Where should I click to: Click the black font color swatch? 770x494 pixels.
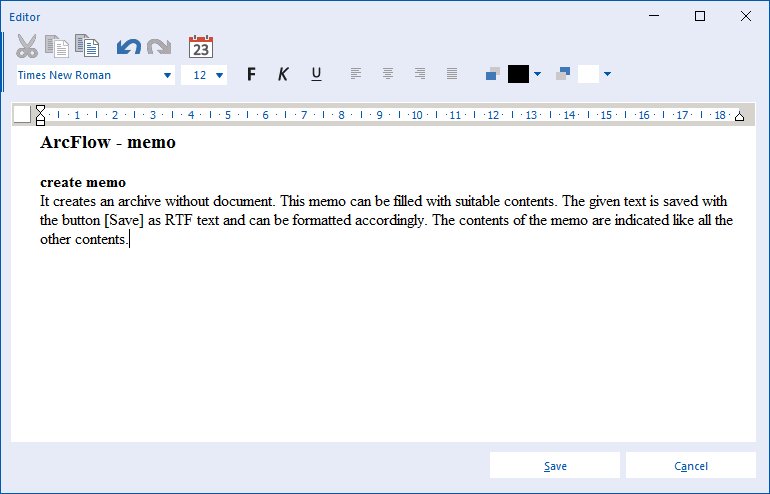point(518,74)
